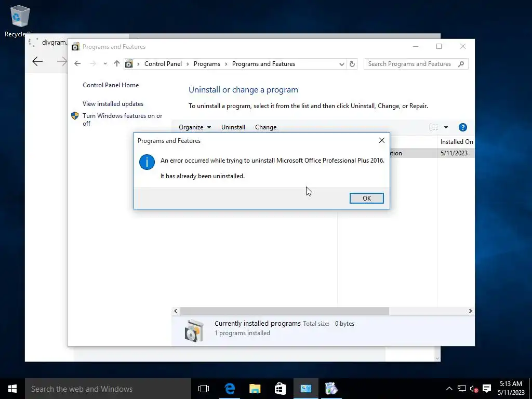
Task: Open help with the question mark icon
Action: pyautogui.click(x=463, y=127)
